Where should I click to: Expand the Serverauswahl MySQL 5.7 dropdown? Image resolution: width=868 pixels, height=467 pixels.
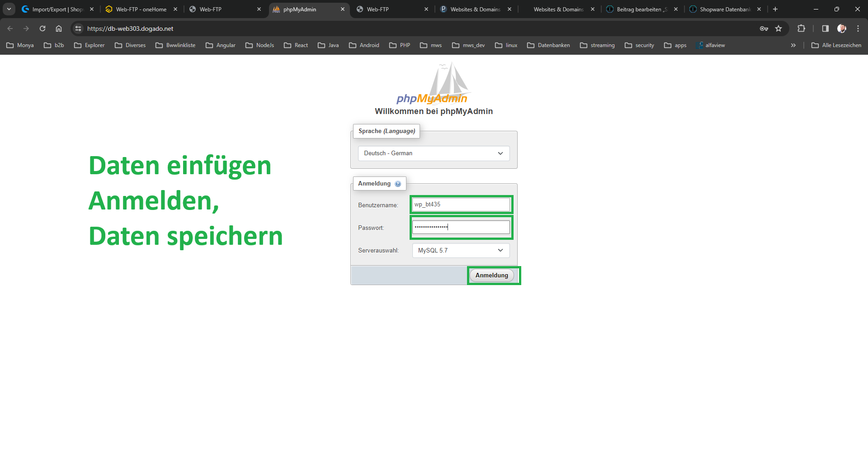point(460,250)
